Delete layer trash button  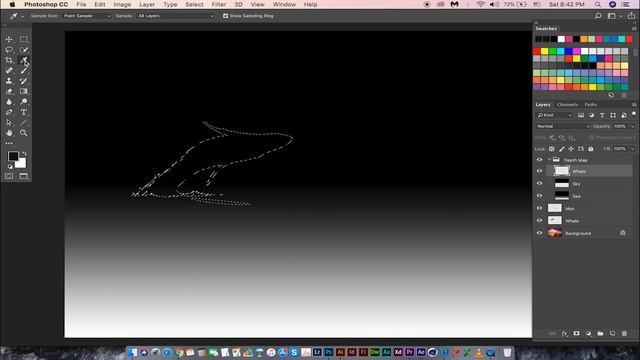[624, 333]
